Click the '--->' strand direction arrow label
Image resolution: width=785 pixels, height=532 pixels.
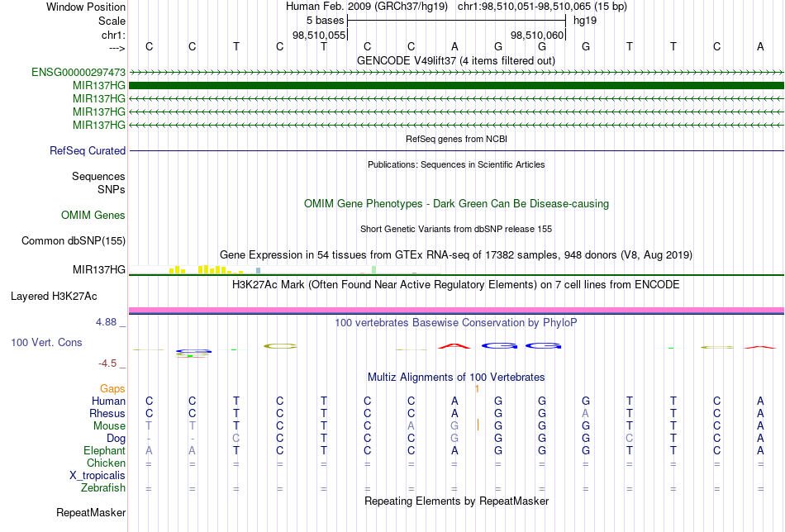117,48
